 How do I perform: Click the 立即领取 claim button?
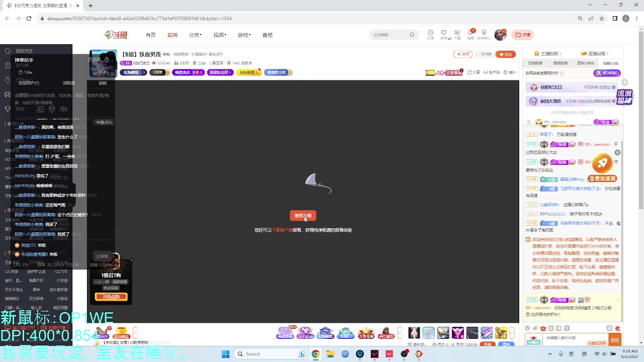(x=454, y=72)
